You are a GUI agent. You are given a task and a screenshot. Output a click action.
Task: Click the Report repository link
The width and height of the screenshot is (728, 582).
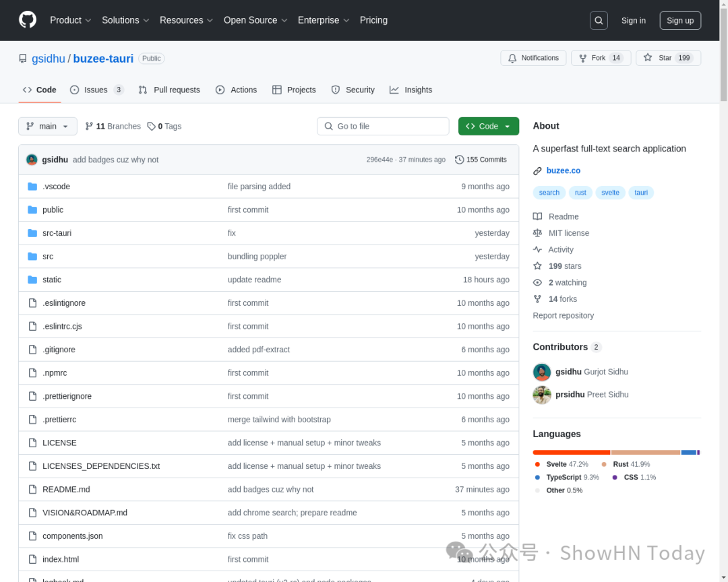point(563,316)
